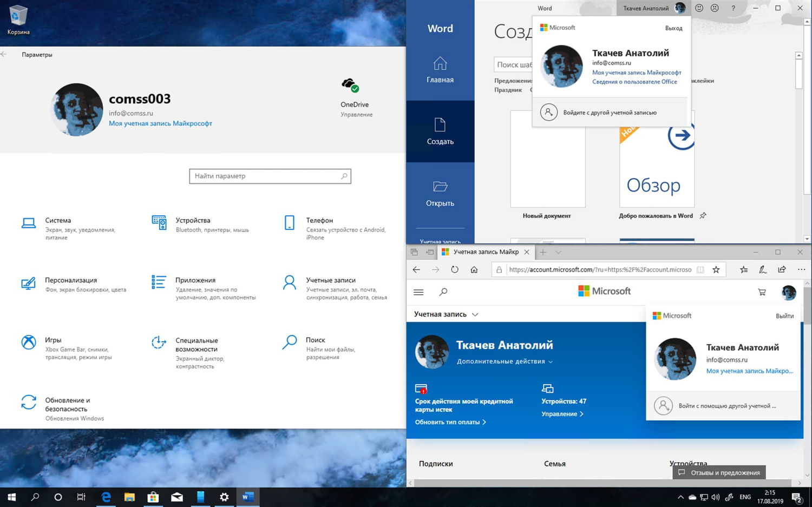Image resolution: width=812 pixels, height=507 pixels.
Task: Expand the Учетная запись dropdown
Action: point(446,314)
